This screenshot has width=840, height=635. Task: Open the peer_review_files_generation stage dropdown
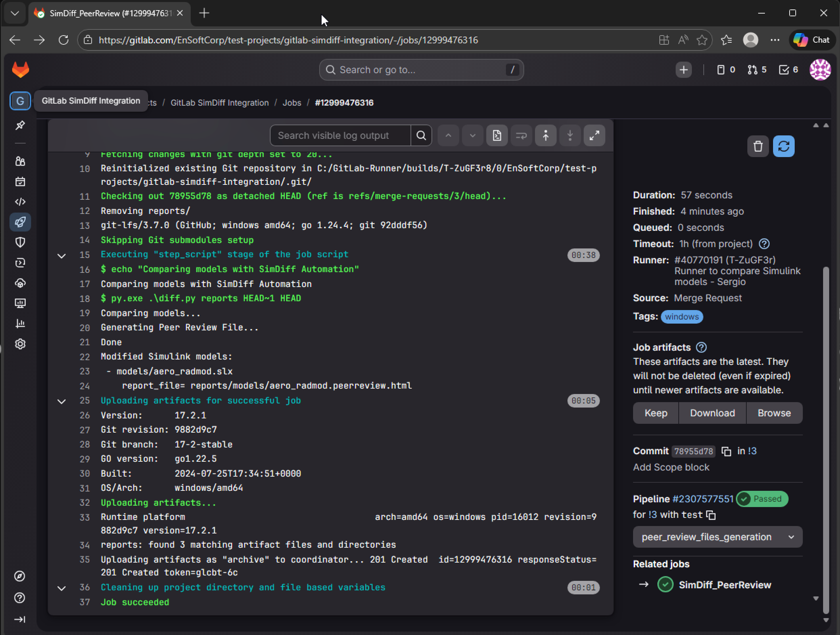click(x=717, y=537)
